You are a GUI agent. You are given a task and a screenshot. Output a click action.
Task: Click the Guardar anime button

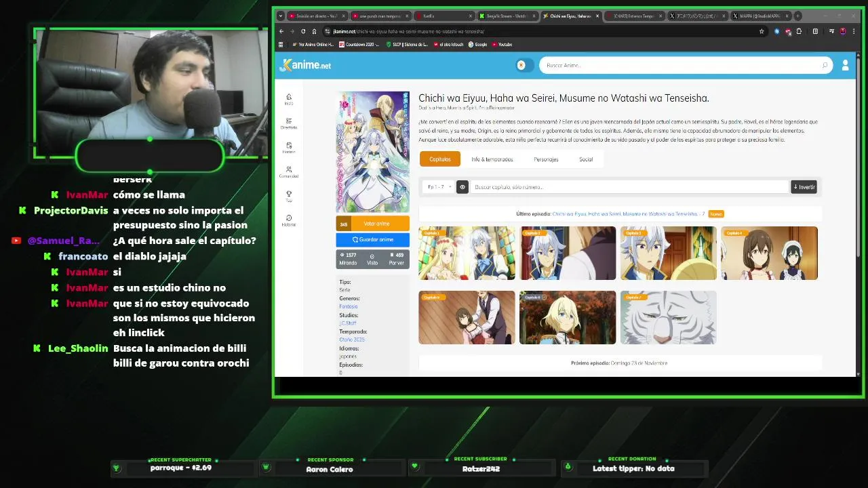tap(372, 239)
